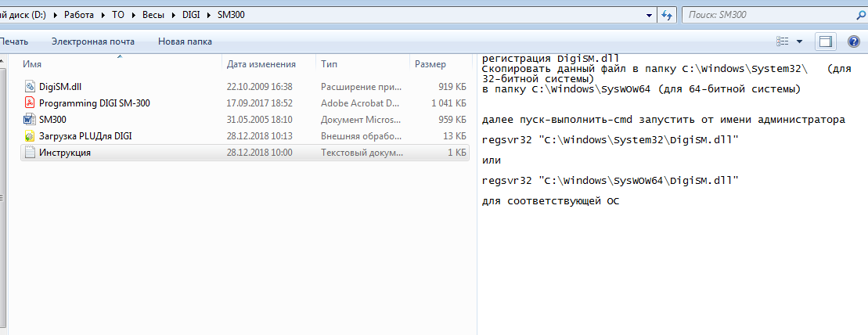Expand the address bar history dropdown
This screenshot has width=868, height=335.
[650, 15]
